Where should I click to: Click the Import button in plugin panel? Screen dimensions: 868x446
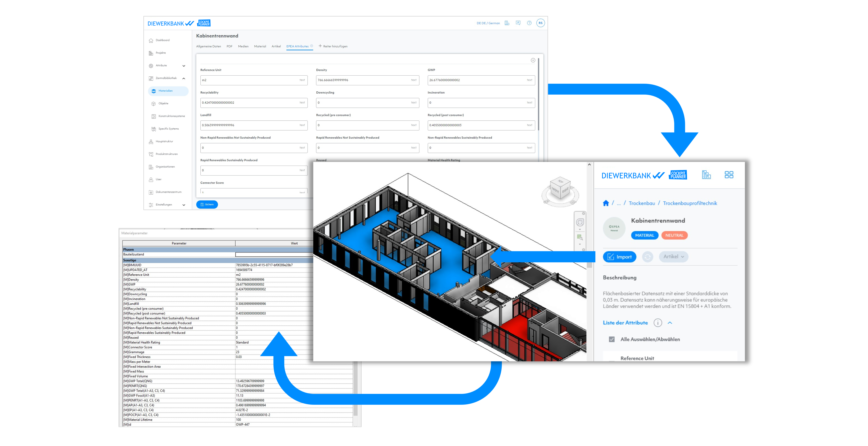[x=619, y=257]
